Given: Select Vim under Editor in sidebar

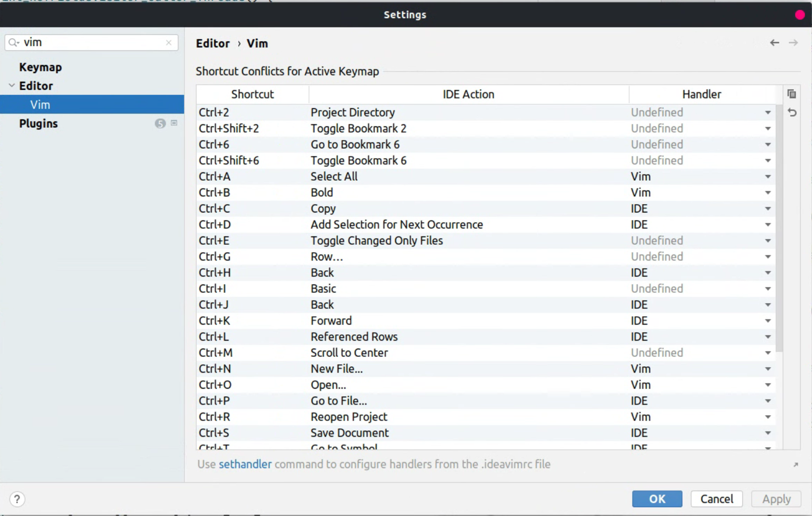Looking at the screenshot, I should [40, 104].
